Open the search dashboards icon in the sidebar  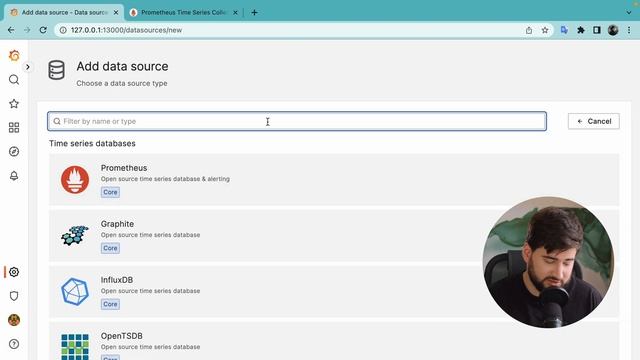pyautogui.click(x=14, y=79)
